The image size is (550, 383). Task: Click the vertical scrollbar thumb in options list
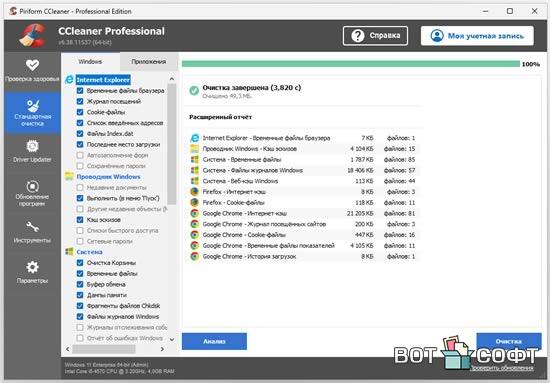172,144
